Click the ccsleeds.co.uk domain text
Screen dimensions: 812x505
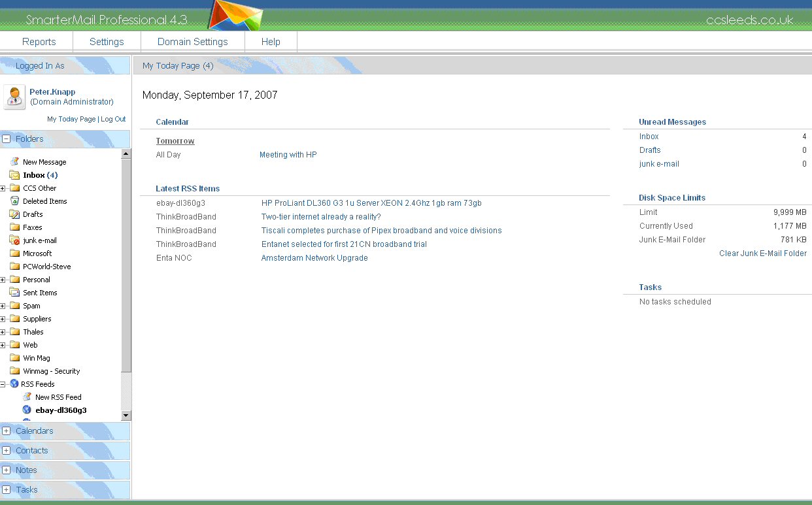(x=750, y=20)
